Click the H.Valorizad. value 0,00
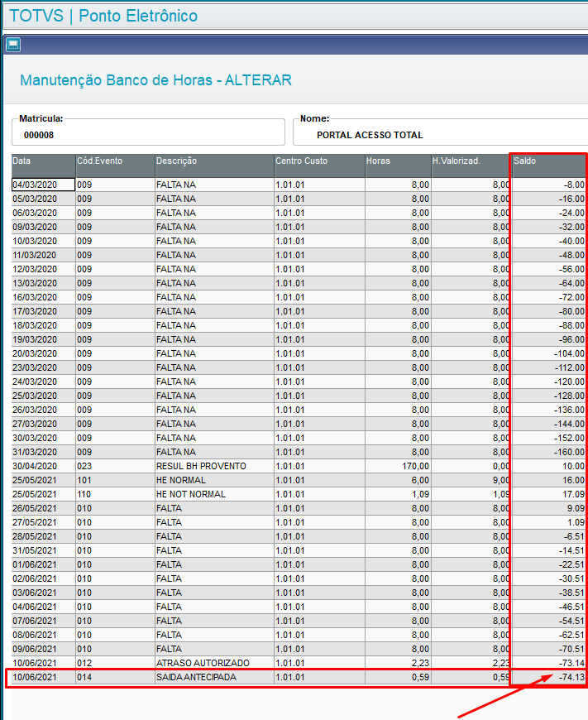 [x=501, y=466]
